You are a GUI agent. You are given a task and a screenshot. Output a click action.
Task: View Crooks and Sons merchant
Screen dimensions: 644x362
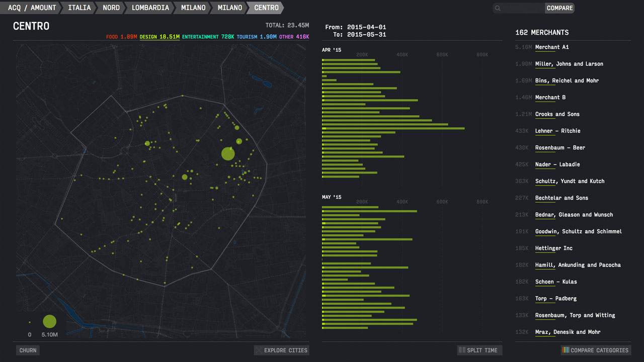(557, 114)
